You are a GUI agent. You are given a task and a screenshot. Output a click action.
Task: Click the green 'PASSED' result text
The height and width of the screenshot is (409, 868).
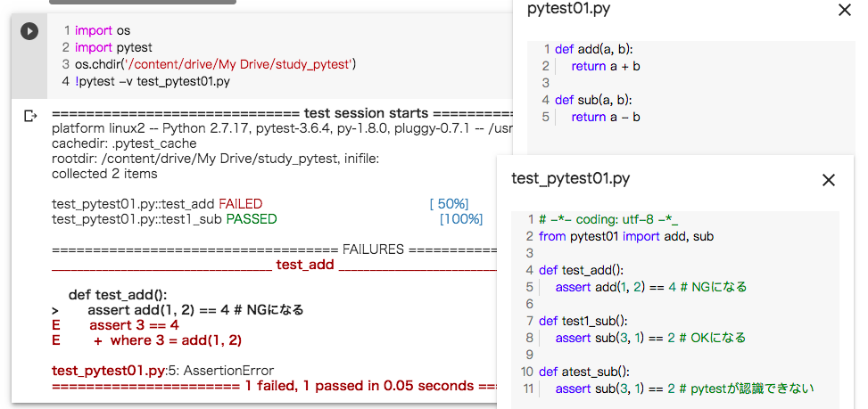point(252,219)
